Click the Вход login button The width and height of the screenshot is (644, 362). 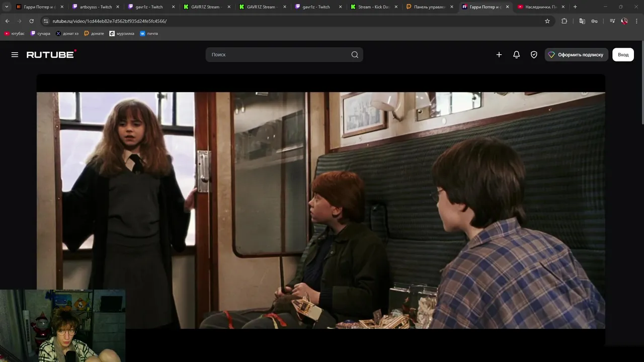tap(623, 55)
